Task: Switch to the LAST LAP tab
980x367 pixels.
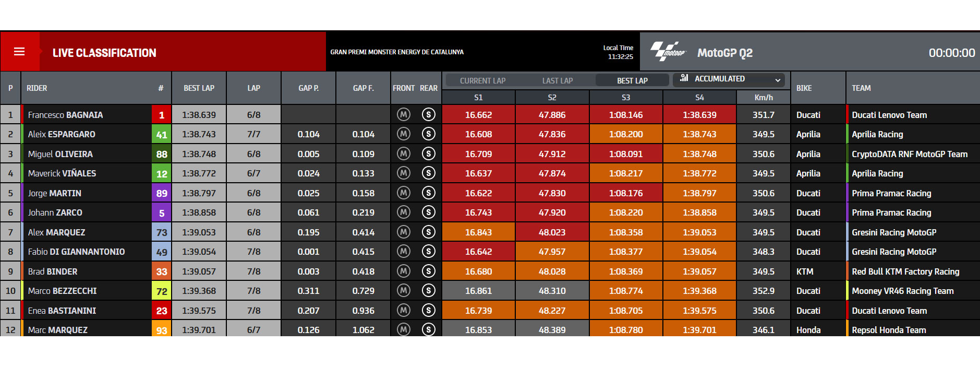Action: (x=558, y=80)
